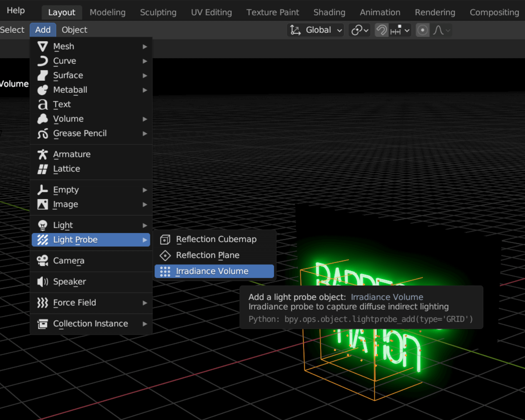Click the Force Field icon
This screenshot has height=420, width=525.
point(42,303)
